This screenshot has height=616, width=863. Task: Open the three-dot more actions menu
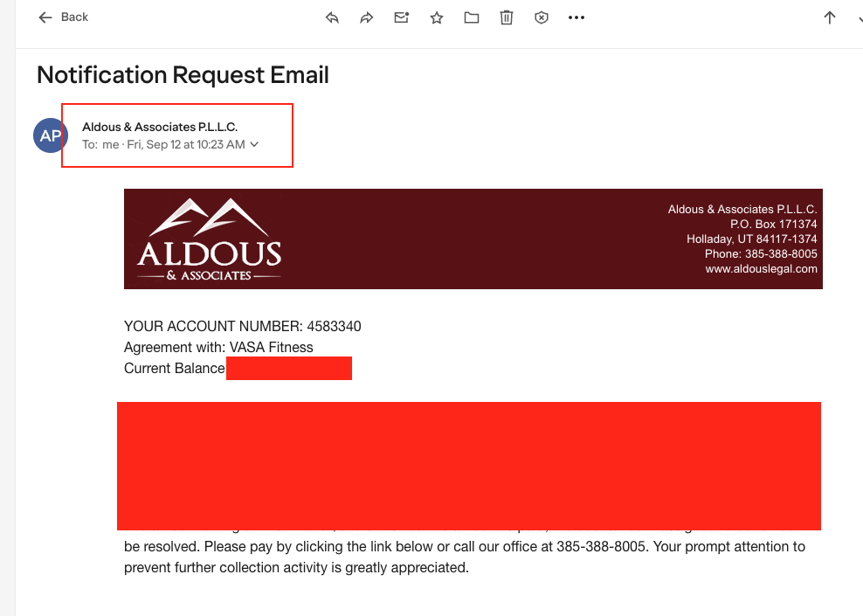(576, 17)
